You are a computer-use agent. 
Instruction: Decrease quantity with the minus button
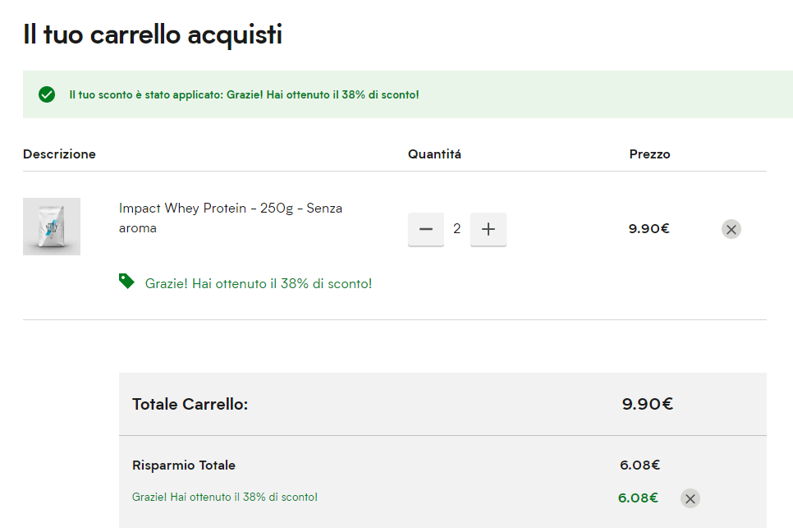coord(425,229)
